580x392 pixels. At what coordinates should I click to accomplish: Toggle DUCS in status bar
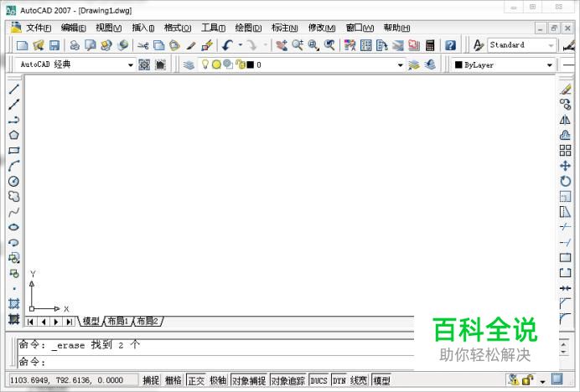pos(318,380)
